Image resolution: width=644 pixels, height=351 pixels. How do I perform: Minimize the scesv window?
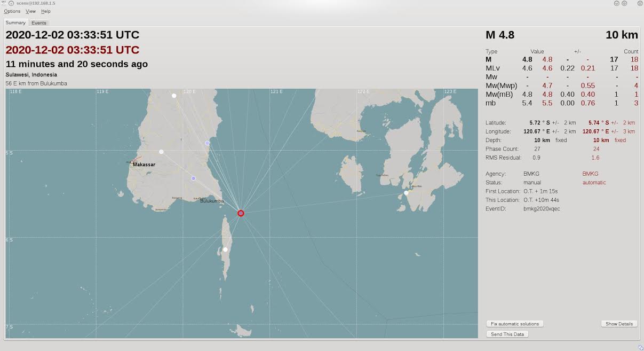617,3
